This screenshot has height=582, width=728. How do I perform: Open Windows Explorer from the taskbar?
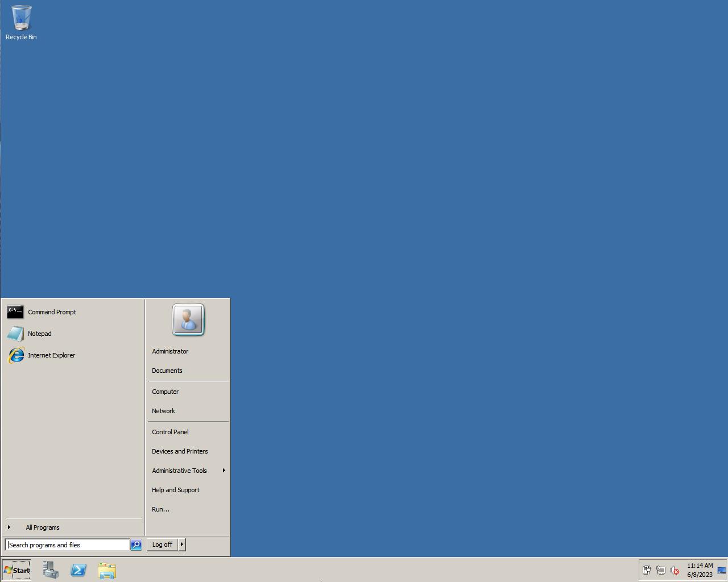click(x=107, y=570)
